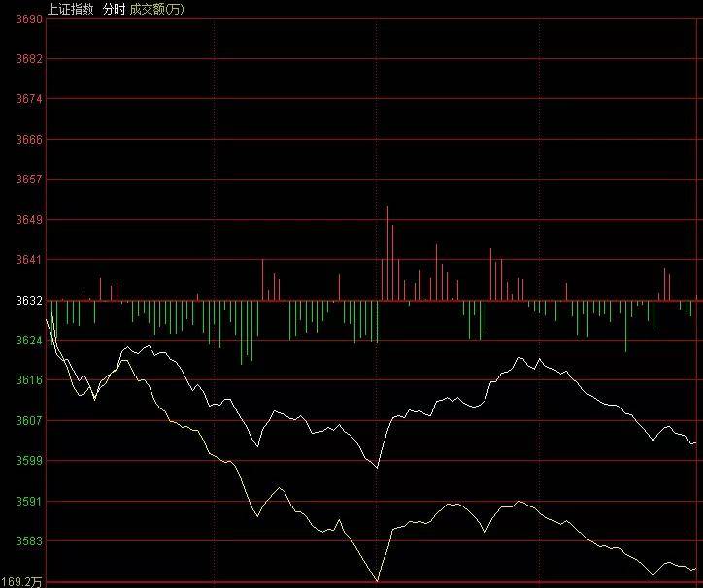
Task: Click the lowest trough of lower white line
Action: [377, 581]
